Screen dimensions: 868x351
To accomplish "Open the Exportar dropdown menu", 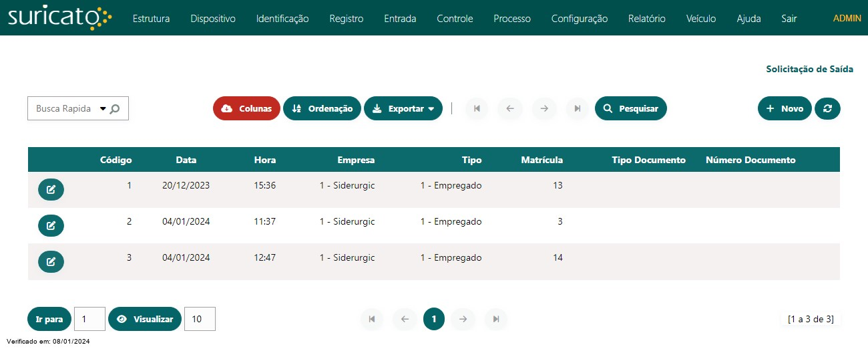I will click(403, 108).
